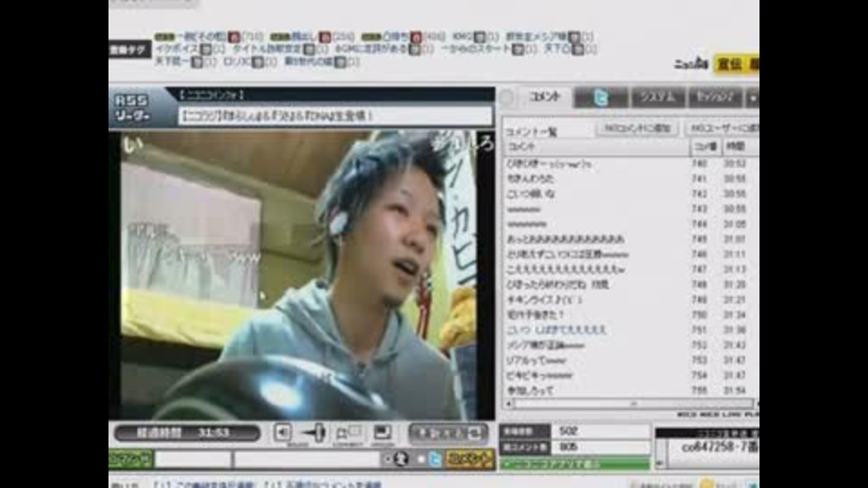Image resolution: width=868 pixels, height=488 pixels.
Task: Click the イケボイス tag link
Action: point(176,49)
